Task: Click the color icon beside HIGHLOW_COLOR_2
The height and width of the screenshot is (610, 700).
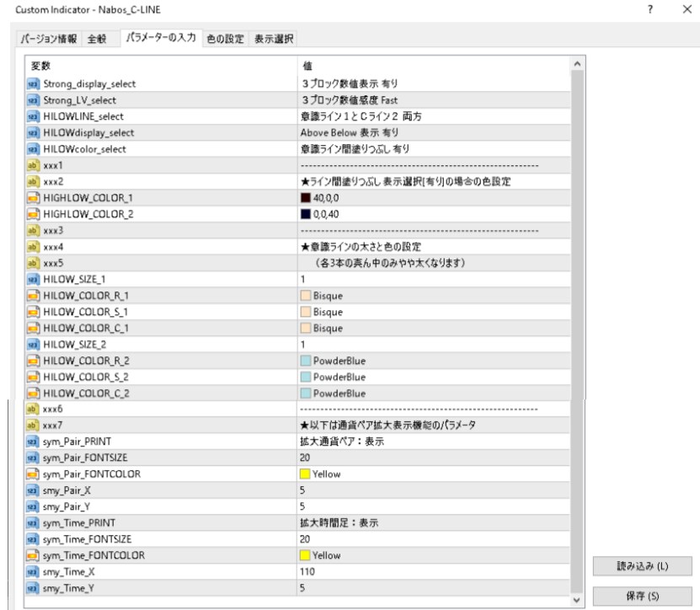Action: tap(33, 214)
